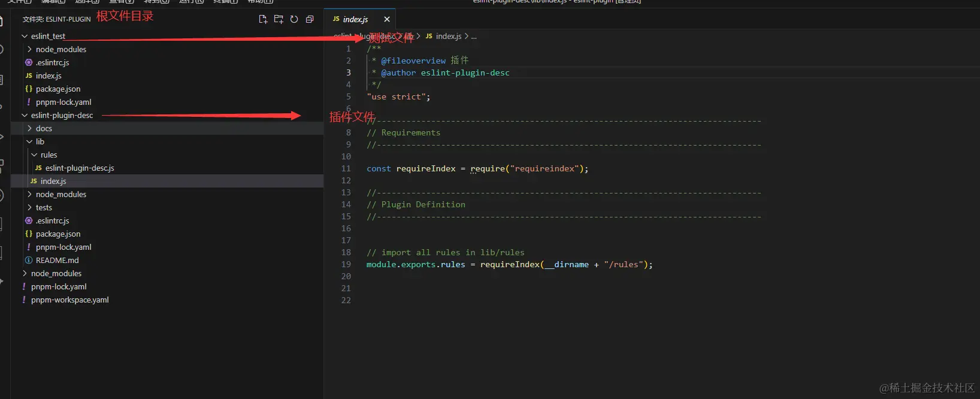Screen dimensions: 980x399
Task: Open the breadcrumb ellipsis symbol menu
Action: [x=474, y=37]
